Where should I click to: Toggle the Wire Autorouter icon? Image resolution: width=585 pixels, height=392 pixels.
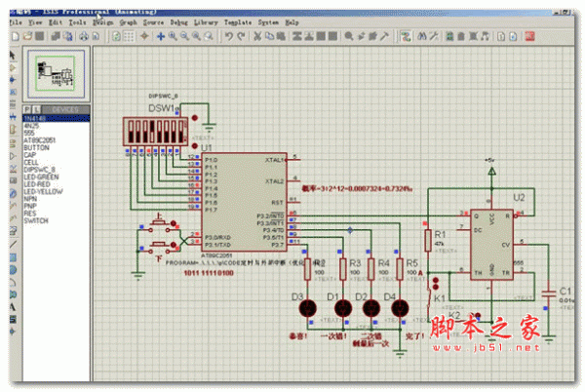pos(406,36)
